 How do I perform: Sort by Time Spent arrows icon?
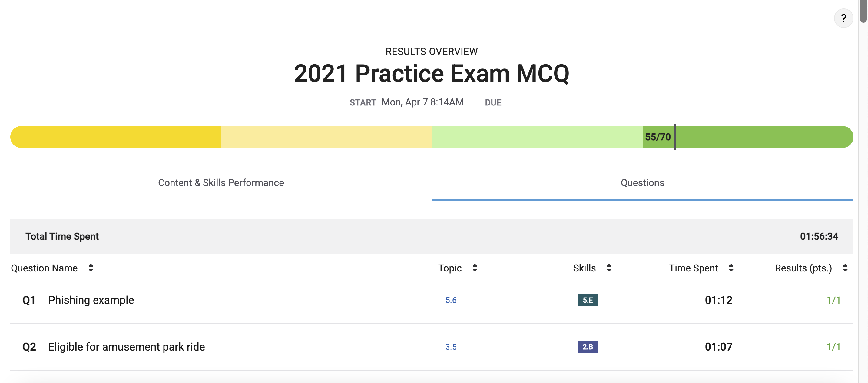coord(731,268)
